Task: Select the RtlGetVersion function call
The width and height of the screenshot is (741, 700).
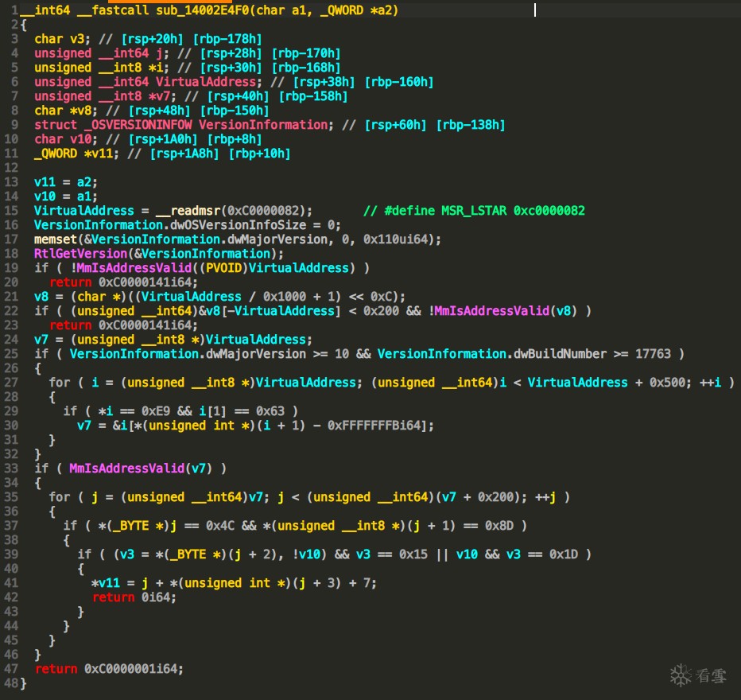Action: tap(81, 253)
